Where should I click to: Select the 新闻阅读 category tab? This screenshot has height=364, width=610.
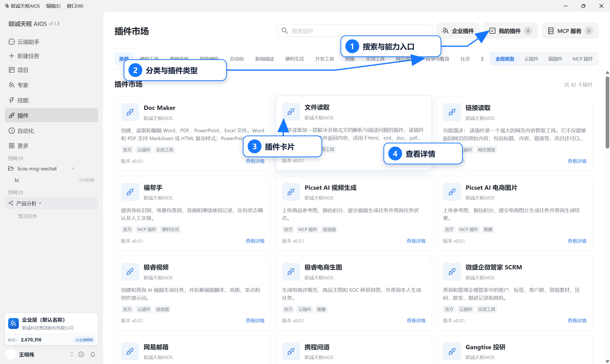pyautogui.click(x=264, y=59)
